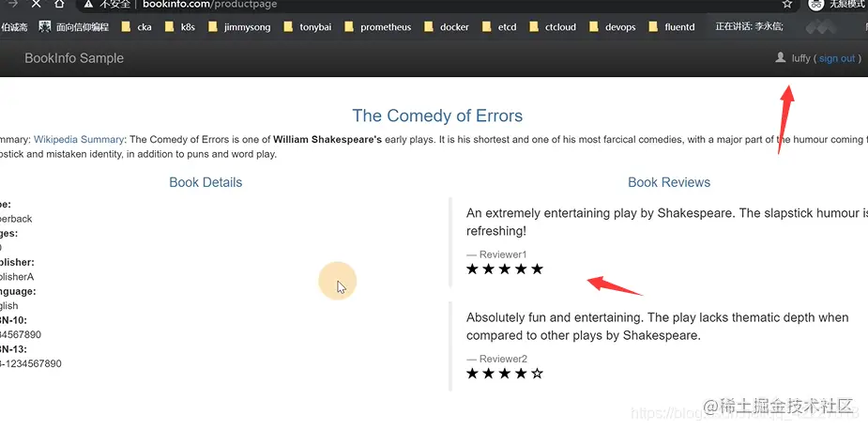Click the 'Absolutely fun and entertaining' review text

click(658, 327)
